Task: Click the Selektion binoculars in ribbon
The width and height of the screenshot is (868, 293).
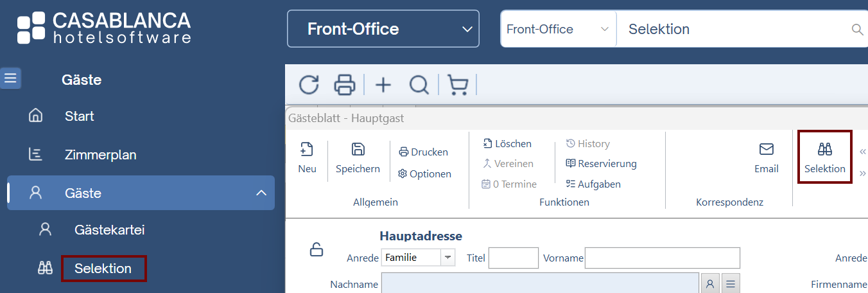Action: pyautogui.click(x=824, y=158)
